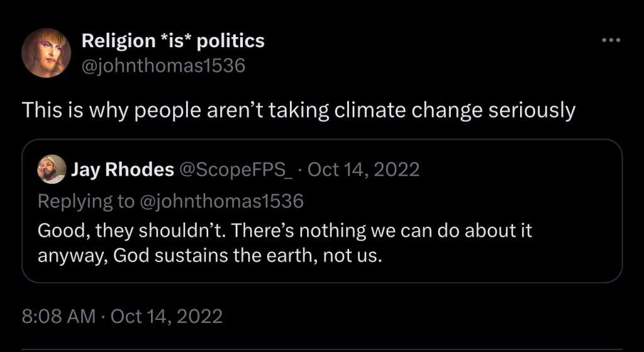Screen dimensions: 644x352
Task: Click the main tweet author's profile avatar
Action: 47,53
